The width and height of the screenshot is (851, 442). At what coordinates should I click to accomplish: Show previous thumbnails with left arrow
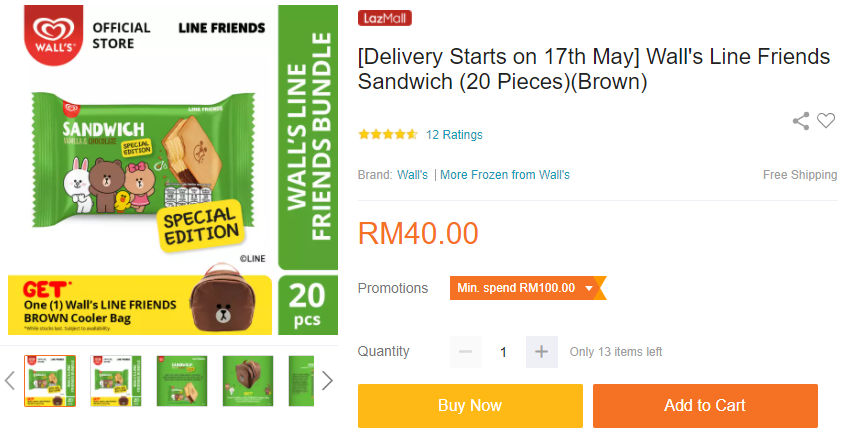point(11,380)
